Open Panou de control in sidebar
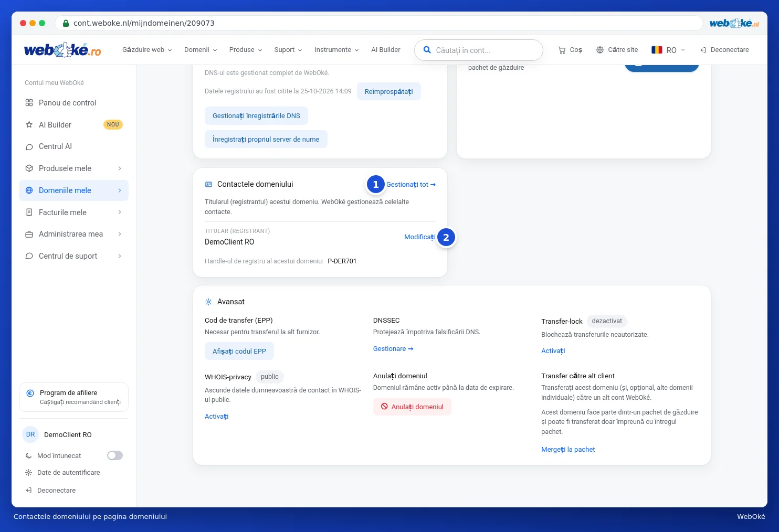 click(73, 103)
